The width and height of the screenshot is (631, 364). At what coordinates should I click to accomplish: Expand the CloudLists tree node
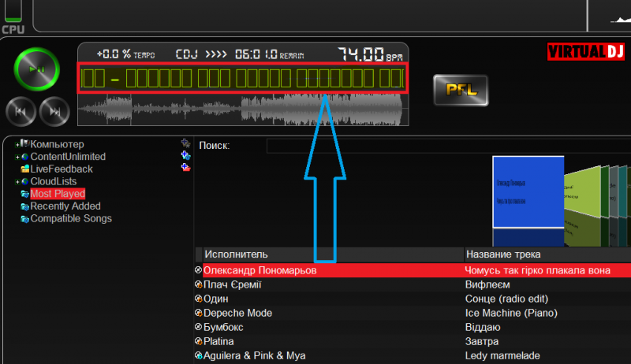coord(17,181)
